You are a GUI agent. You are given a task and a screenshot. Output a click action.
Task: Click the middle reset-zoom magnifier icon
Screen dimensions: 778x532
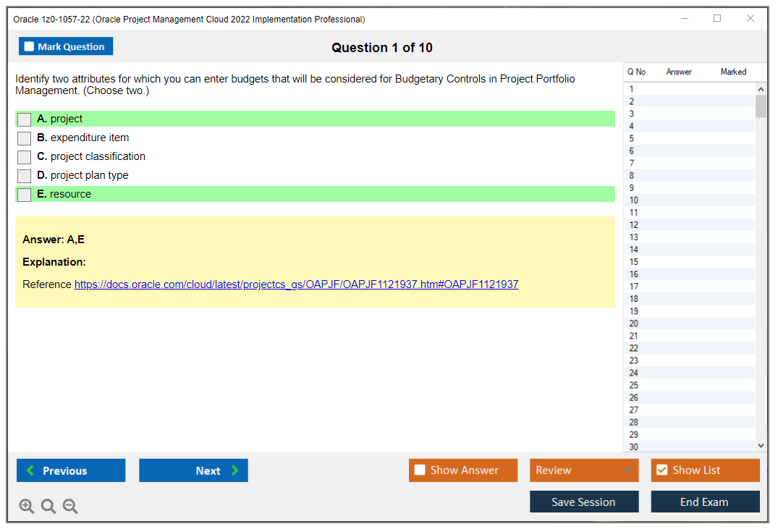(48, 506)
